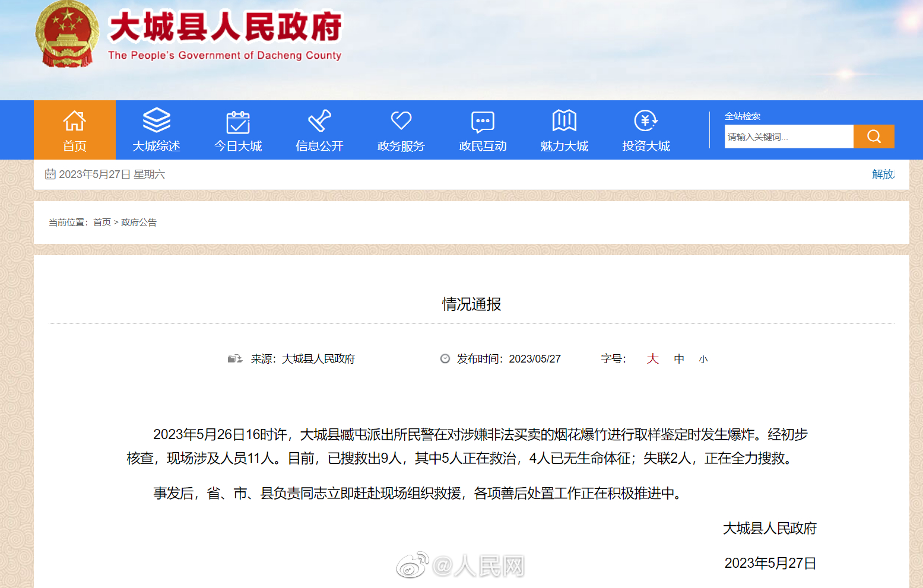Go to 首页 in breadcrumb
The height and width of the screenshot is (588, 923).
102,223
